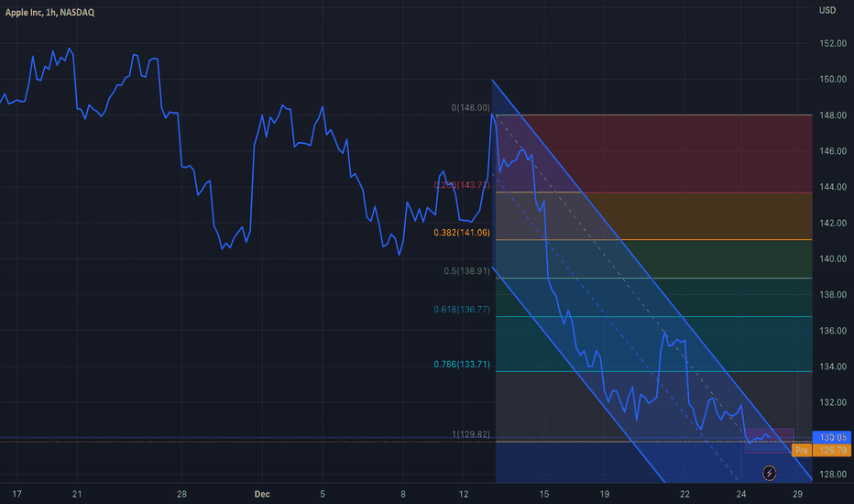
Task: Click the 15 date on time axis
Action: (x=544, y=494)
